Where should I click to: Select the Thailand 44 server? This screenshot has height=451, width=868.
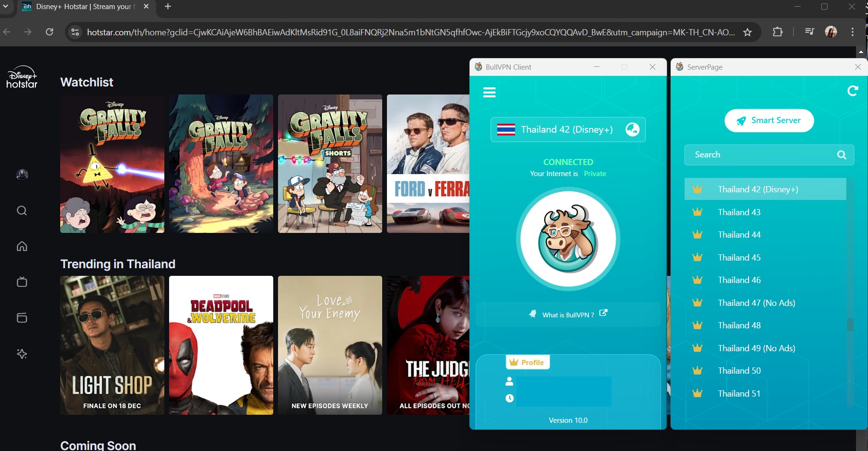[765, 234]
